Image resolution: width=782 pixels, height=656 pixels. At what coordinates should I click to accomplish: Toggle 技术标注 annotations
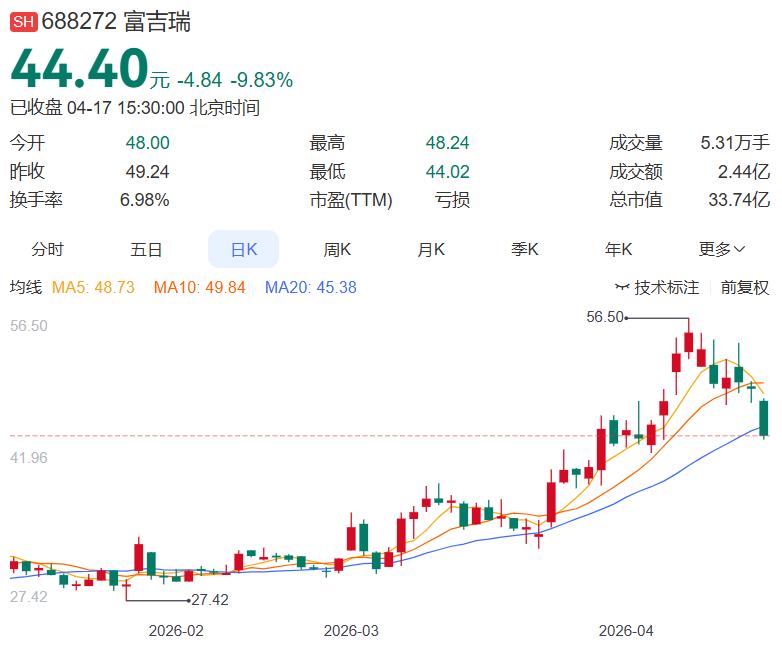(666, 287)
